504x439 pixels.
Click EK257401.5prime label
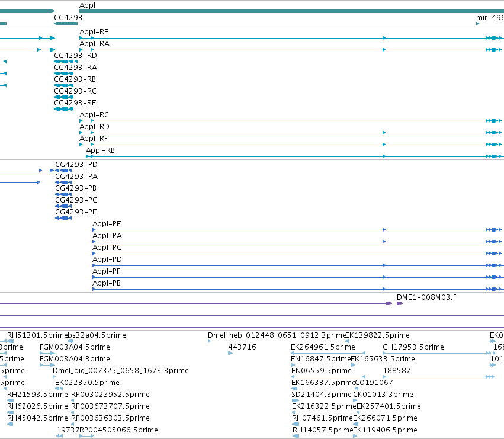[x=389, y=406]
